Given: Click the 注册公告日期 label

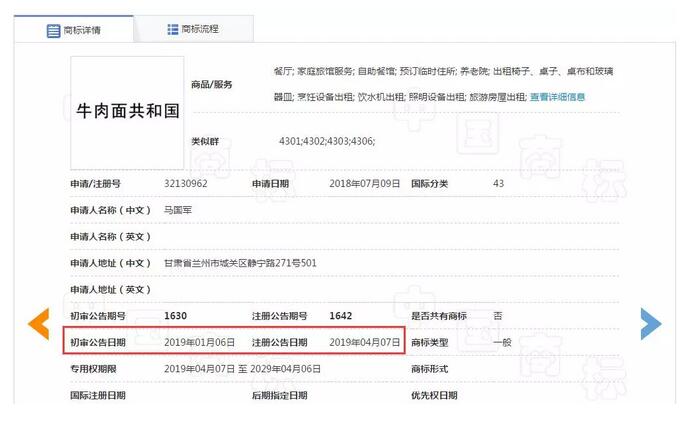Looking at the screenshot, I should (279, 342).
